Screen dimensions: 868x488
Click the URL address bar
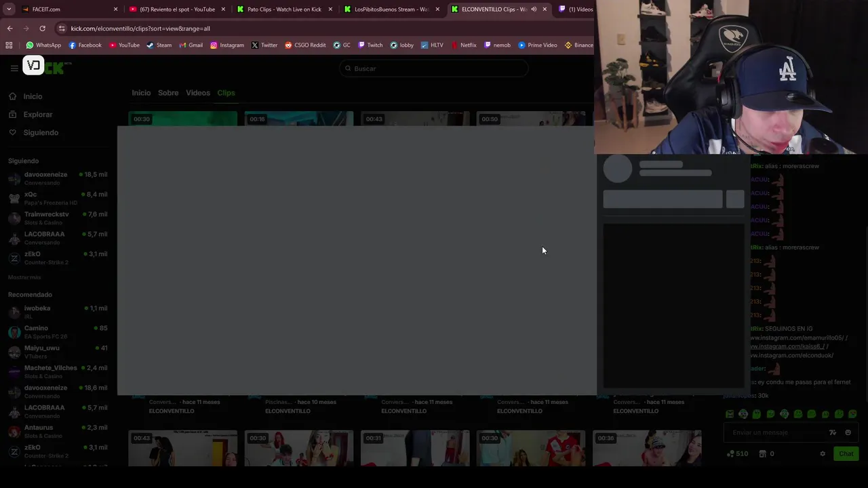(325, 28)
